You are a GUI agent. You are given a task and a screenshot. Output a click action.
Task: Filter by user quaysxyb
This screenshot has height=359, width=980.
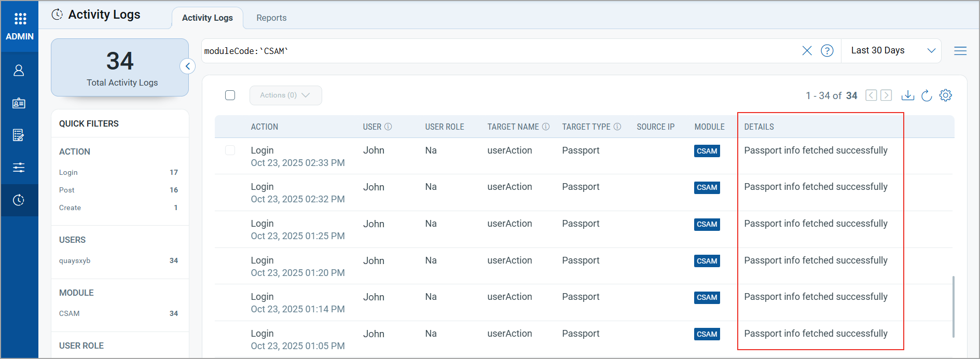click(75, 261)
